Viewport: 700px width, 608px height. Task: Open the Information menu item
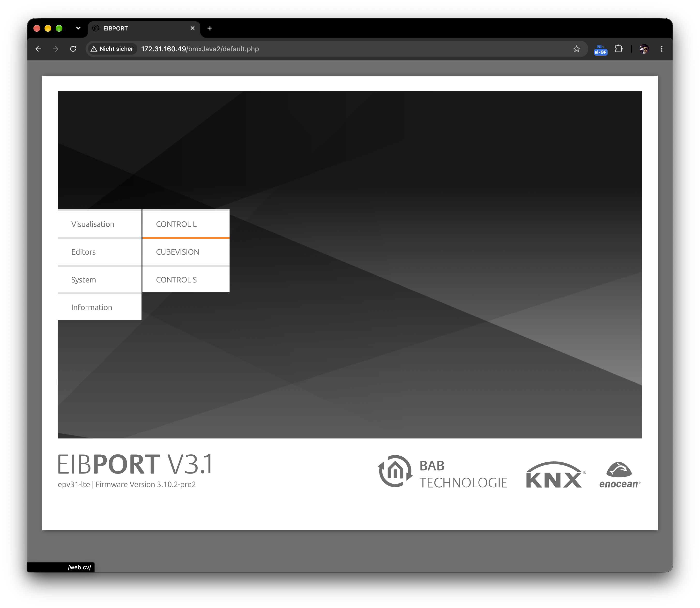[99, 307]
